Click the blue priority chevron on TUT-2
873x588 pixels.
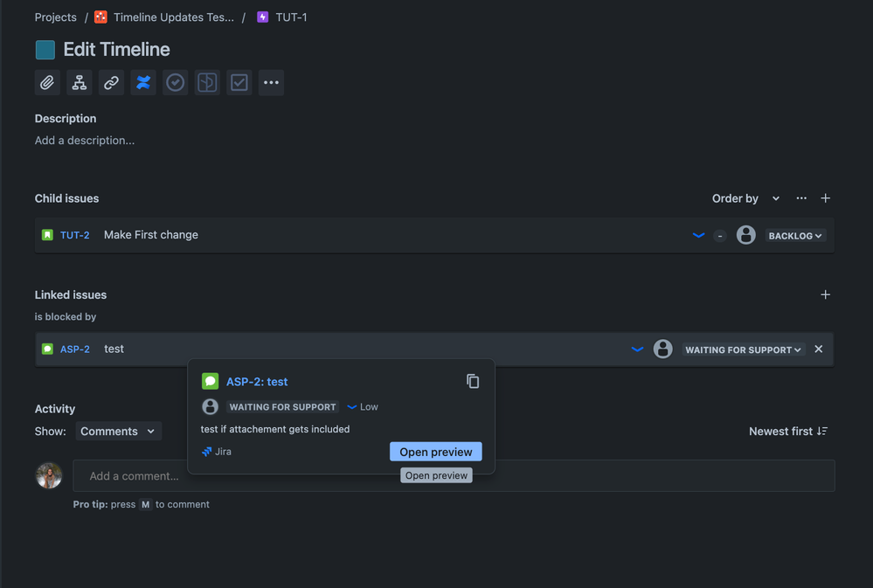(x=698, y=235)
